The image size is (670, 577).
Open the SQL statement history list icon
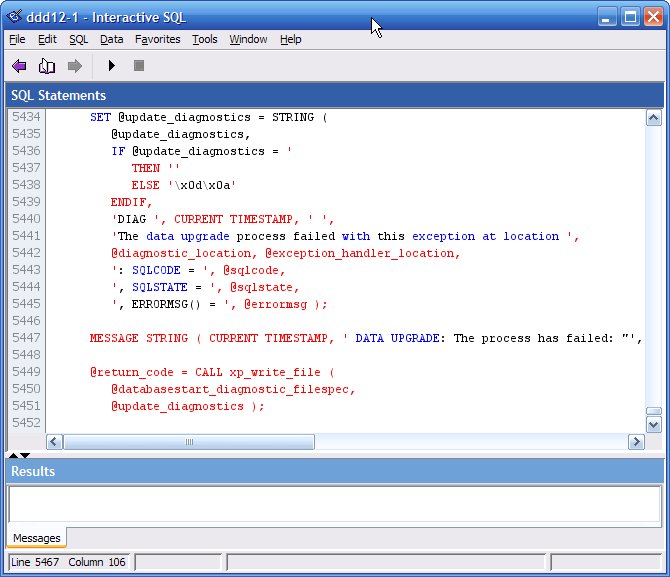pos(47,66)
